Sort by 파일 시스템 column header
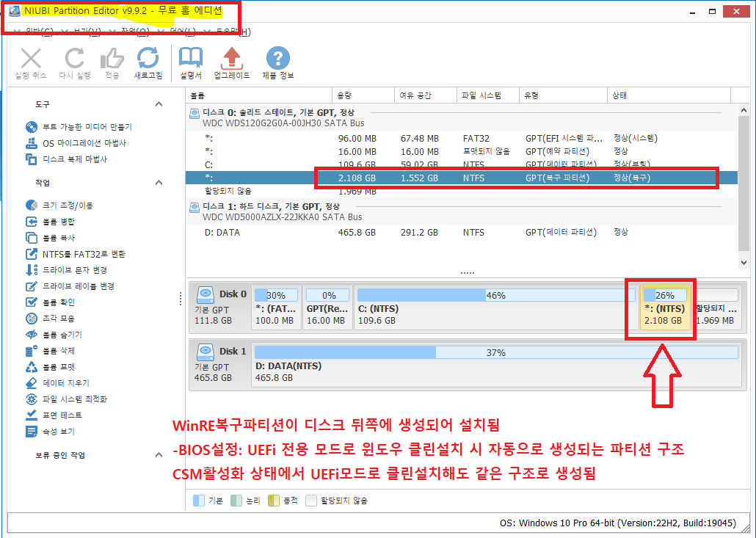Image resolution: width=756 pixels, height=538 pixels. click(x=488, y=95)
